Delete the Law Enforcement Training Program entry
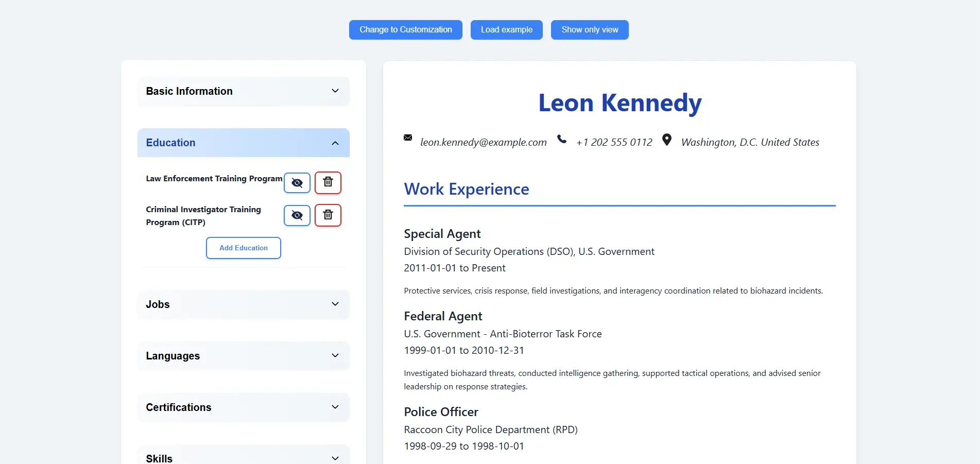This screenshot has height=464, width=980. (x=328, y=183)
